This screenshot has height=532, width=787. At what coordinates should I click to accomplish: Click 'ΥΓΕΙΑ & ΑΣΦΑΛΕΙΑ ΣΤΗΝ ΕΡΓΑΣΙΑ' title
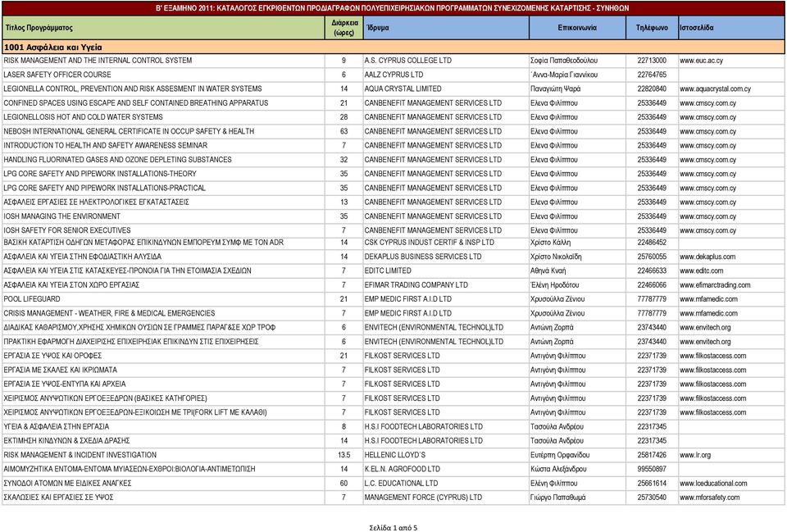(57, 426)
